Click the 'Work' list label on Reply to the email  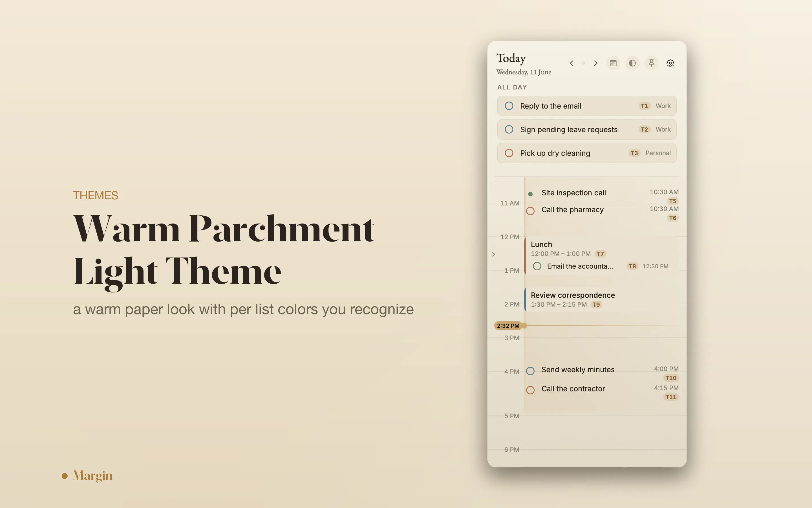tap(663, 106)
